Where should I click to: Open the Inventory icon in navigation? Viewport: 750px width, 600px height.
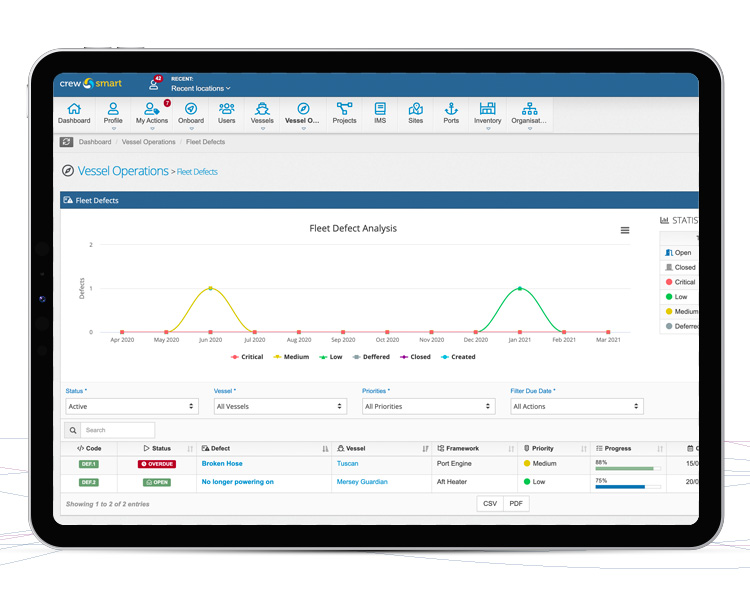click(x=487, y=109)
